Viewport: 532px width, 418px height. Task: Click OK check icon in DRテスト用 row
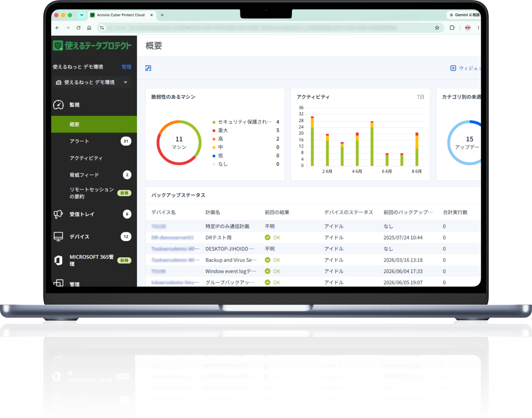pos(267,238)
